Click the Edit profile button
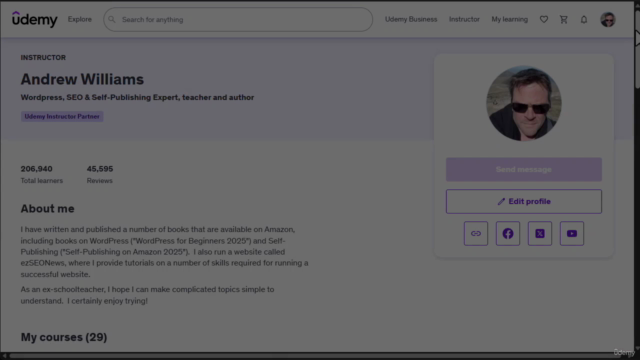This screenshot has width=640, height=360. click(x=524, y=201)
